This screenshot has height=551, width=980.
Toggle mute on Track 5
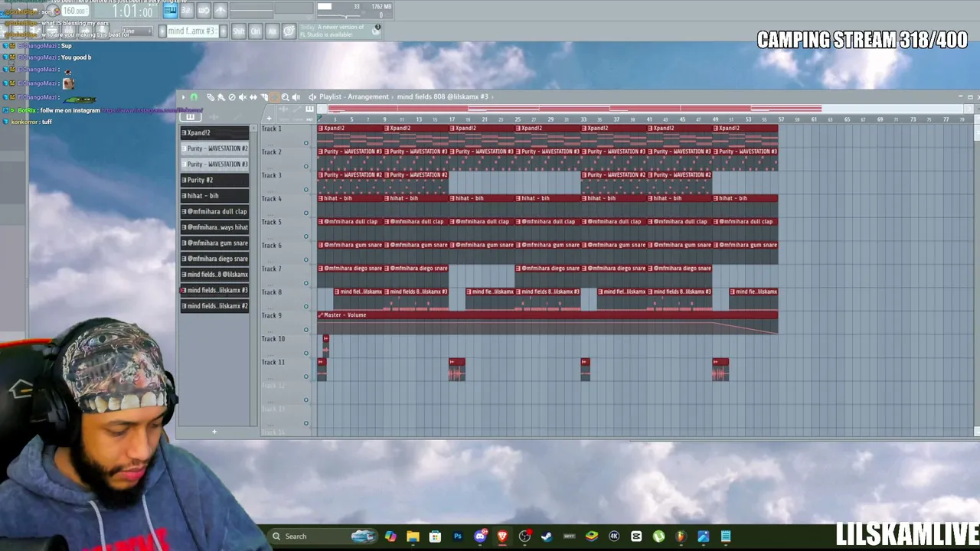tap(306, 236)
